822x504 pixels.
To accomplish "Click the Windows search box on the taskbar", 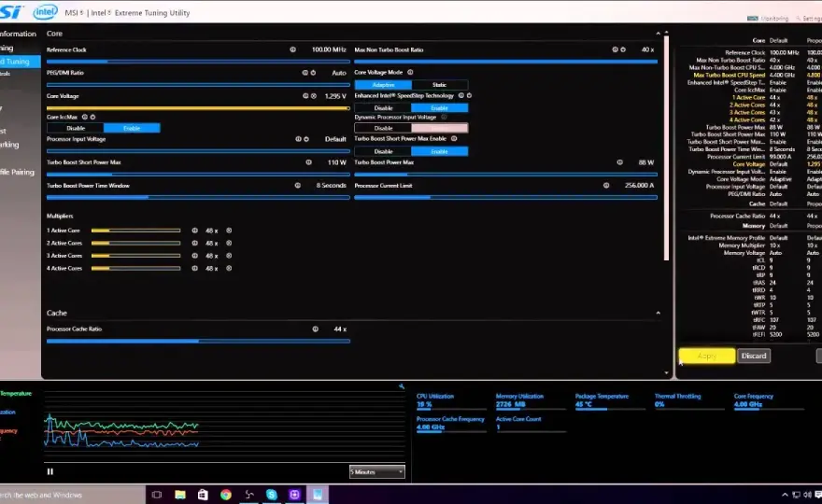I will (x=72, y=495).
